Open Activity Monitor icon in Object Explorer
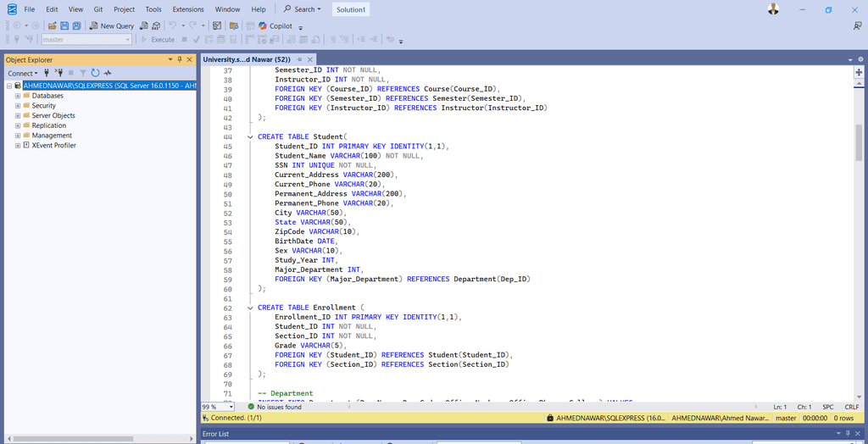 [108, 73]
